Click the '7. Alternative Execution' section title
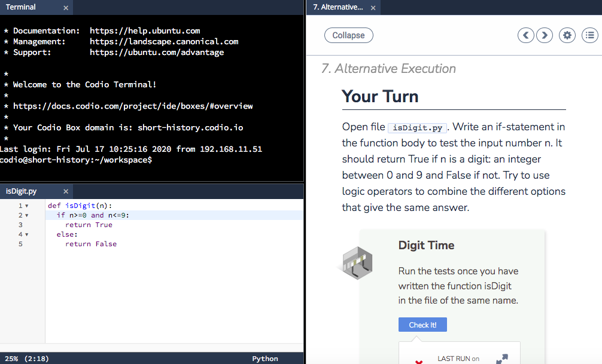The image size is (602, 364). pyautogui.click(x=388, y=68)
